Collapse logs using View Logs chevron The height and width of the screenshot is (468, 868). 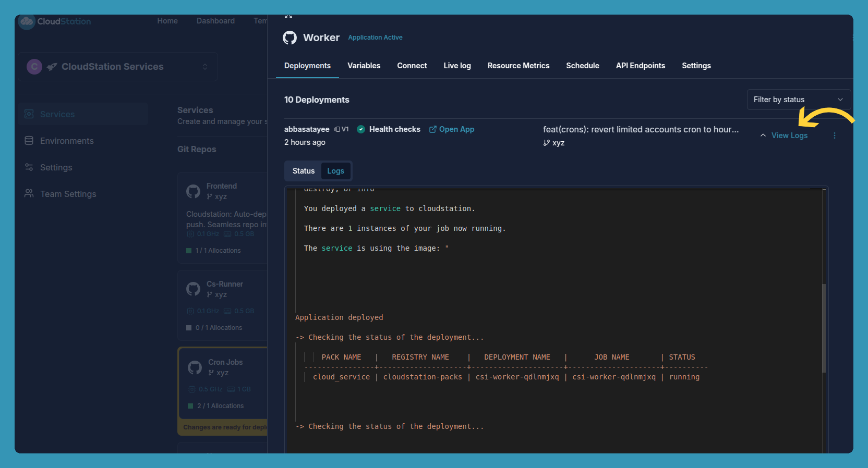(x=763, y=136)
